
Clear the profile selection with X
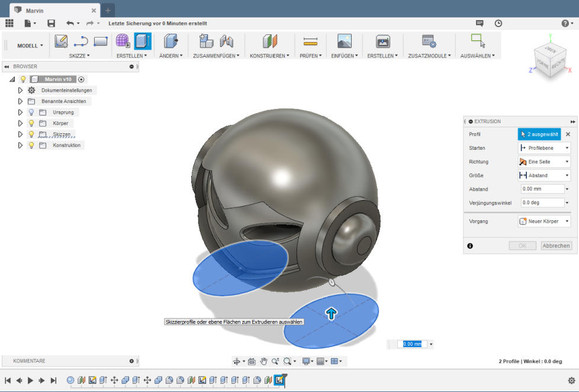568,134
